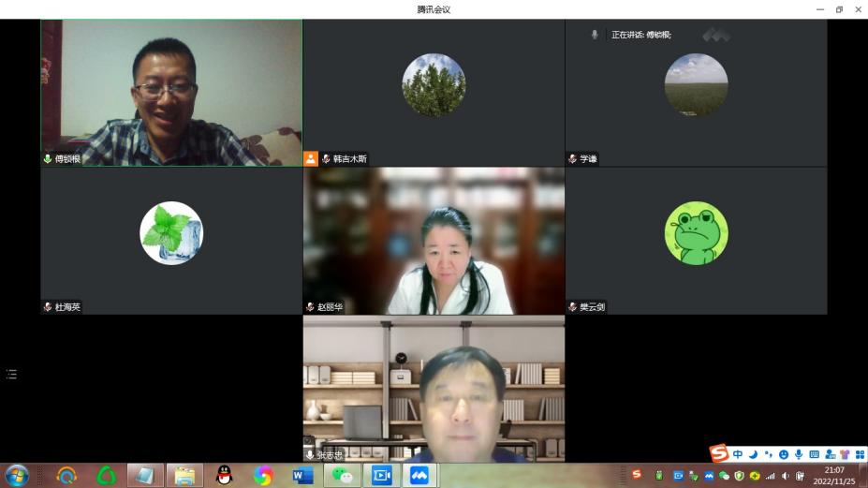Select 赵丽华's video tile
Viewport: 868px width, 488px height.
click(434, 239)
